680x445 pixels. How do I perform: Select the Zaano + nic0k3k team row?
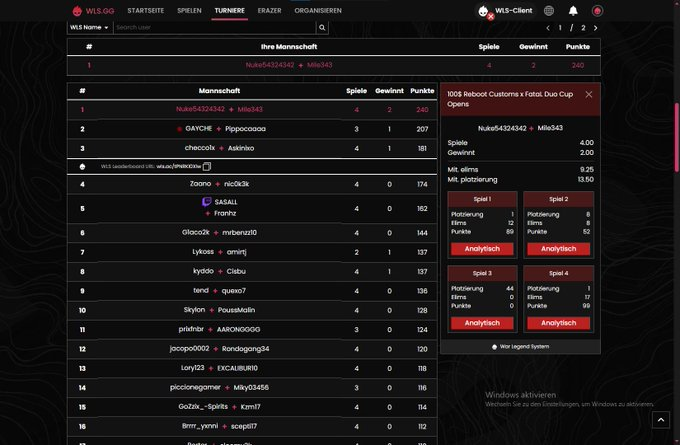tap(252, 184)
